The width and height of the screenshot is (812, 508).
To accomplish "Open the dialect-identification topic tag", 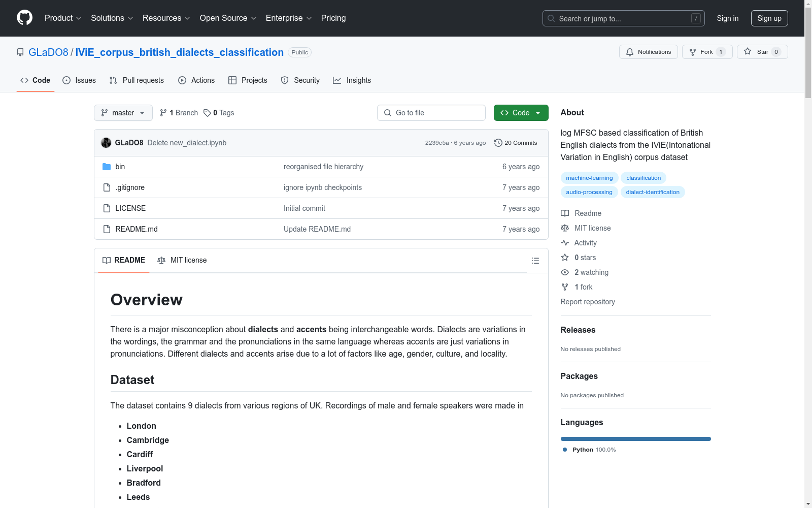I will (x=653, y=192).
